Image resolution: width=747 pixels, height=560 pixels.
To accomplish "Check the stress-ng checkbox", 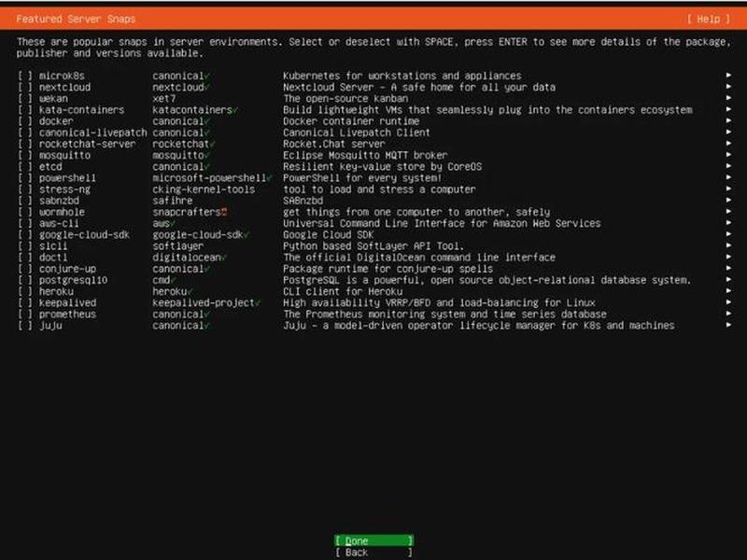I will [x=25, y=189].
